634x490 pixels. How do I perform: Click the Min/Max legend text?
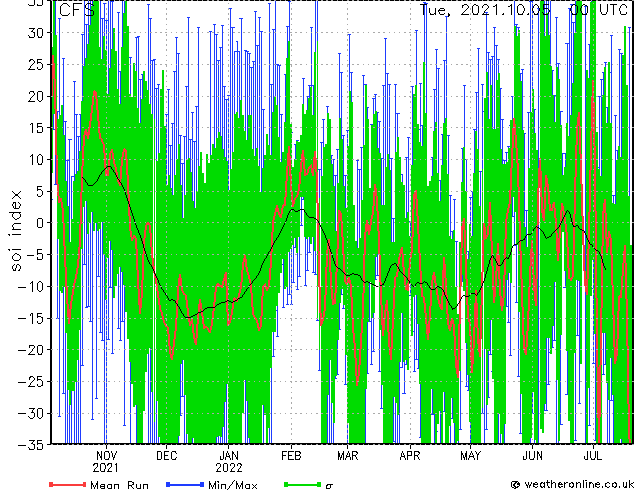(x=233, y=485)
